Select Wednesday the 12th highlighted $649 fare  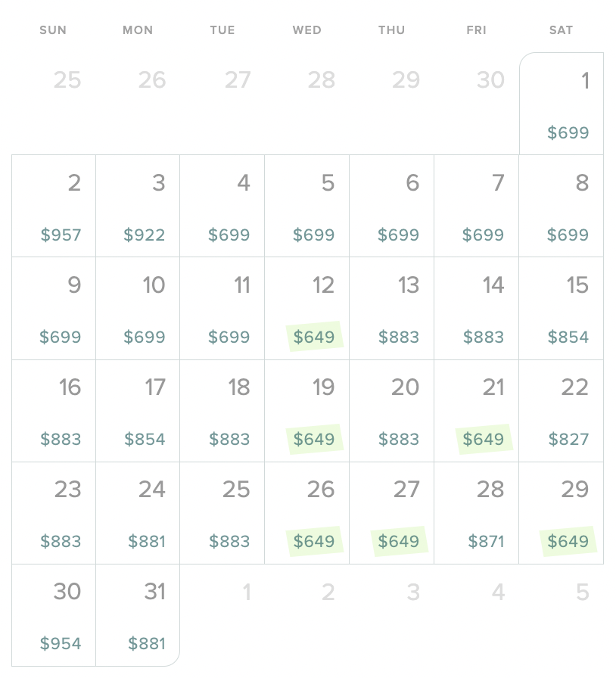(x=307, y=308)
